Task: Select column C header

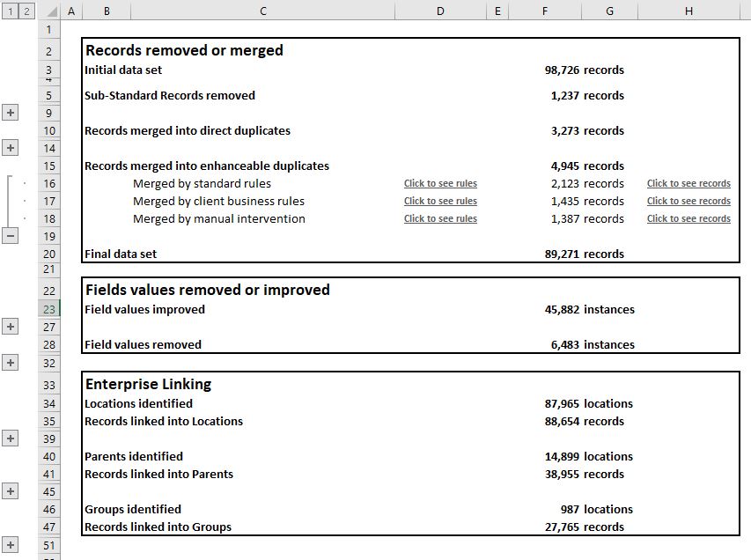Action: [262, 11]
